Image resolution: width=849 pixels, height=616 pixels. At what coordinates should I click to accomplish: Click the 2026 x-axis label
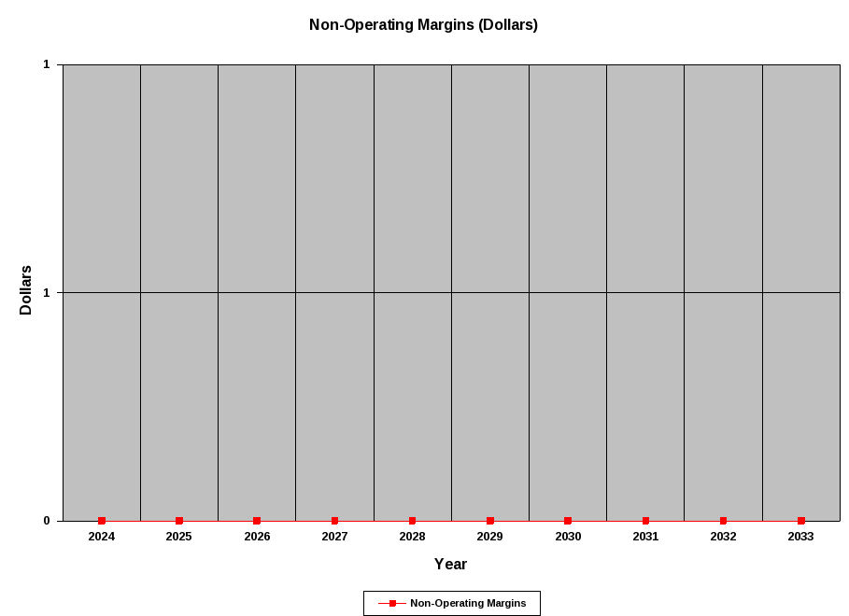coord(257,537)
